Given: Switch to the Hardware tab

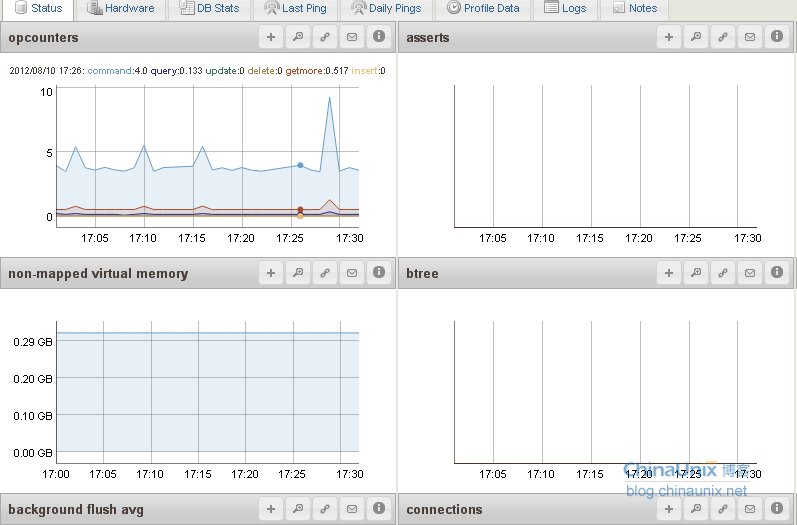Looking at the screenshot, I should tap(120, 9).
